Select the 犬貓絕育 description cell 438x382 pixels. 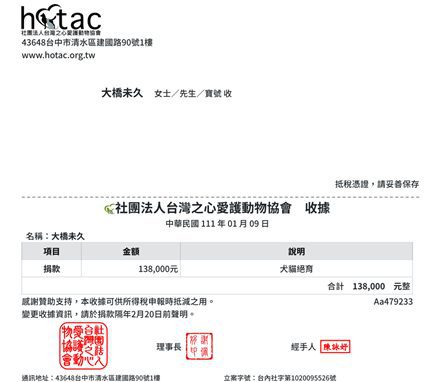point(296,269)
